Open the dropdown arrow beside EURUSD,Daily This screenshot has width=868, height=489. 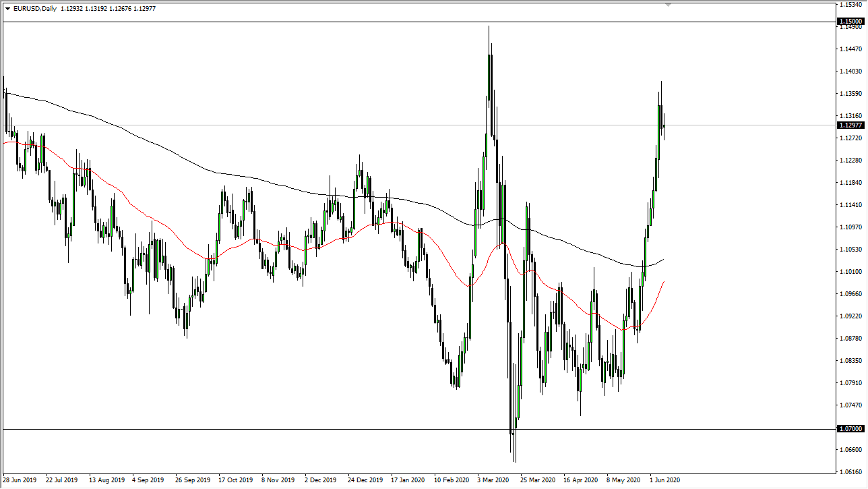pyautogui.click(x=7, y=9)
